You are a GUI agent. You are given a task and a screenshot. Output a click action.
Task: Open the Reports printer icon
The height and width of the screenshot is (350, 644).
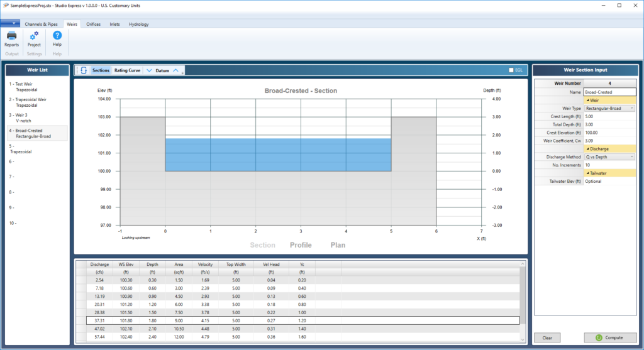(11, 36)
